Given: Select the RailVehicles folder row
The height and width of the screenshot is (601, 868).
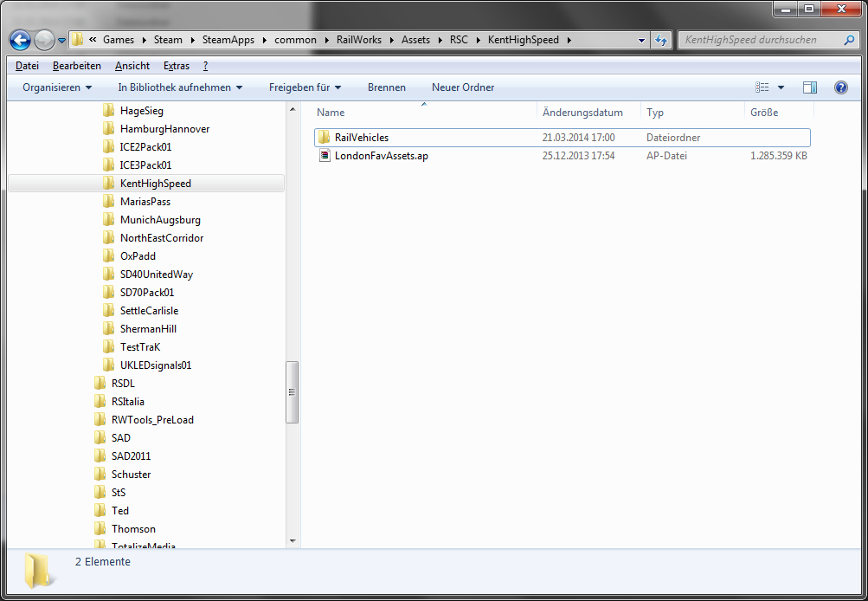Looking at the screenshot, I should (x=563, y=138).
